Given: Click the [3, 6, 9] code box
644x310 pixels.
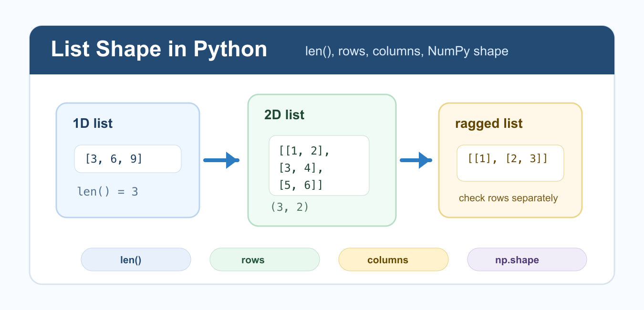Looking at the screenshot, I should pyautogui.click(x=128, y=159).
